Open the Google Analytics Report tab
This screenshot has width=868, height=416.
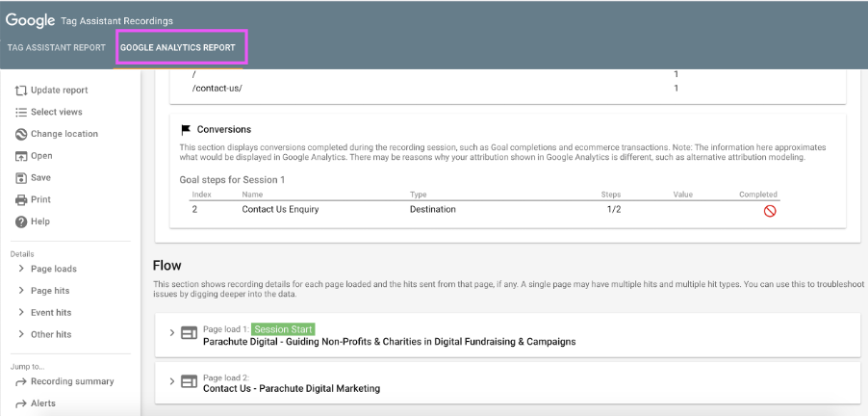pos(178,47)
